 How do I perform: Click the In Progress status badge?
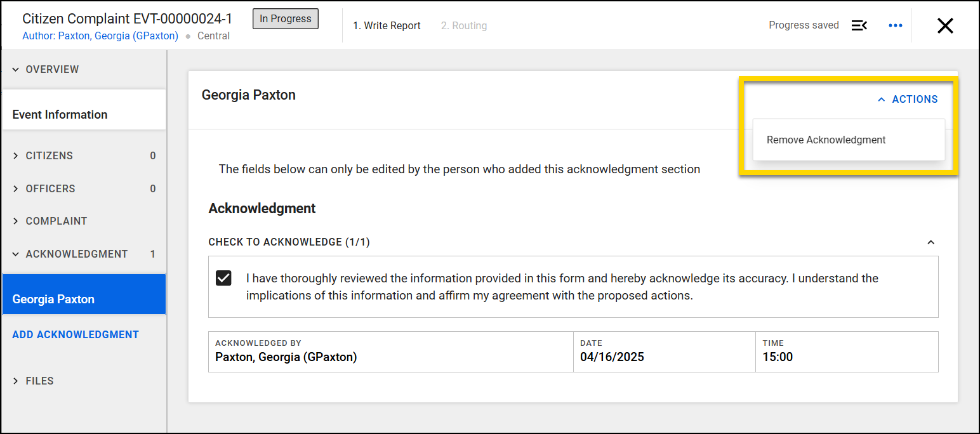pyautogui.click(x=285, y=18)
